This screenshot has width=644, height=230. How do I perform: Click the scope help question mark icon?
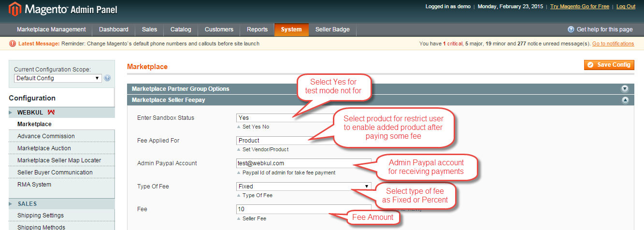tap(107, 78)
